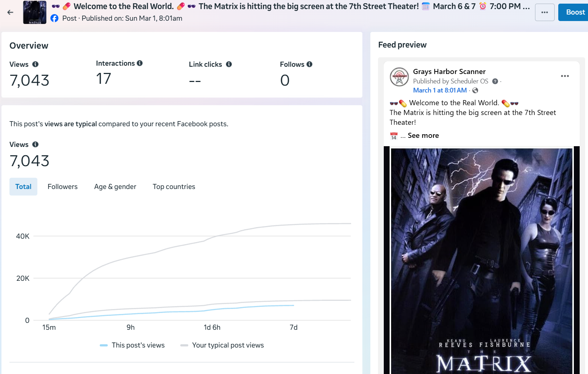Screen dimensions: 588x374
Task: Click the Interactions info icon
Action: (x=140, y=63)
